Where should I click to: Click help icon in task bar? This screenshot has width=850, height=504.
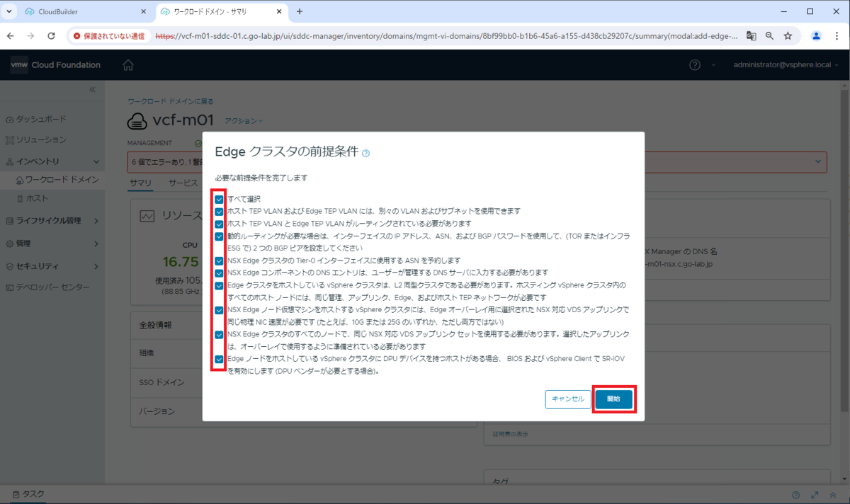point(796,496)
